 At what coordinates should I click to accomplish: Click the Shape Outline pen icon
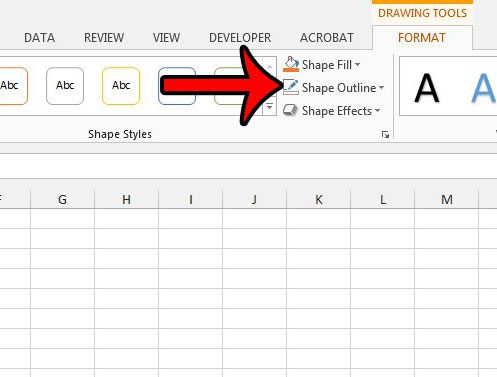click(x=291, y=87)
